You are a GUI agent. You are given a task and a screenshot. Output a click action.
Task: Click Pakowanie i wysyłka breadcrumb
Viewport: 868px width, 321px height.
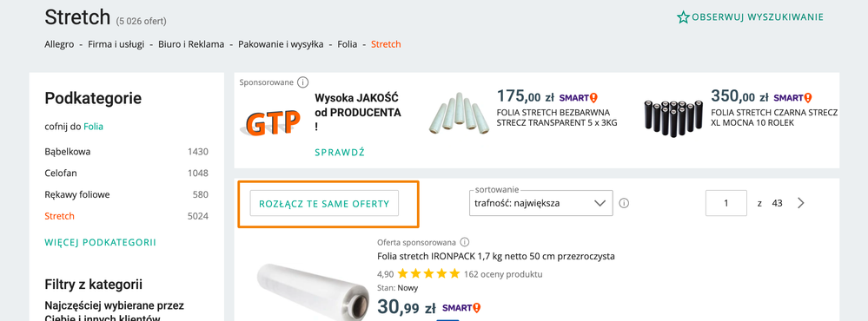click(x=281, y=44)
